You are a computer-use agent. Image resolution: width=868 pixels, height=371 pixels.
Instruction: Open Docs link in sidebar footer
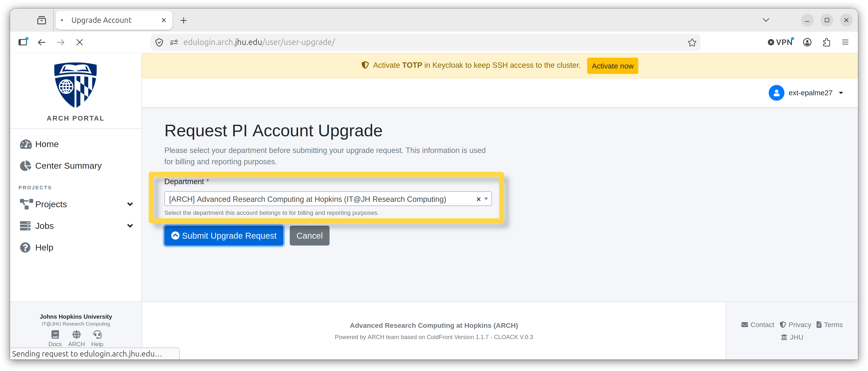(x=55, y=338)
